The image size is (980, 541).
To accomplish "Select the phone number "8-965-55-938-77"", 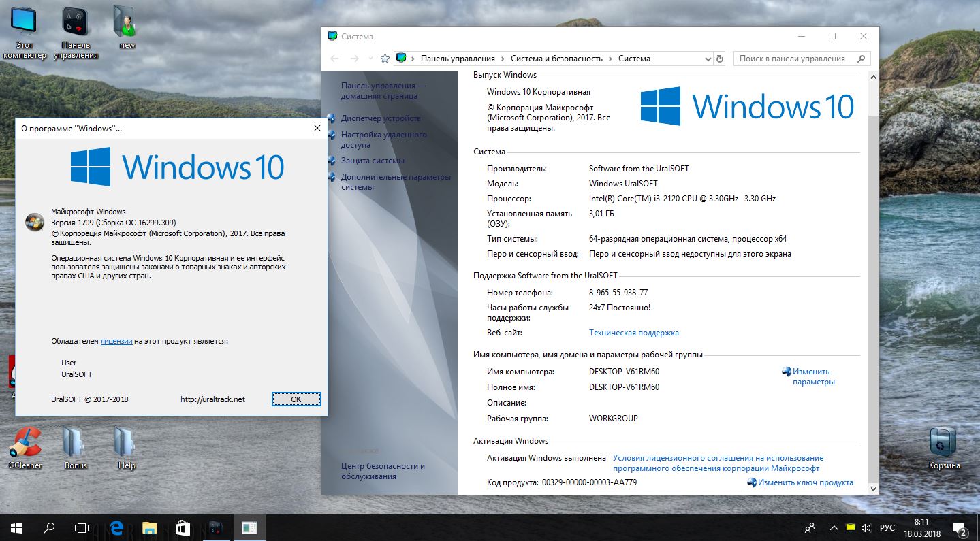I will click(618, 292).
